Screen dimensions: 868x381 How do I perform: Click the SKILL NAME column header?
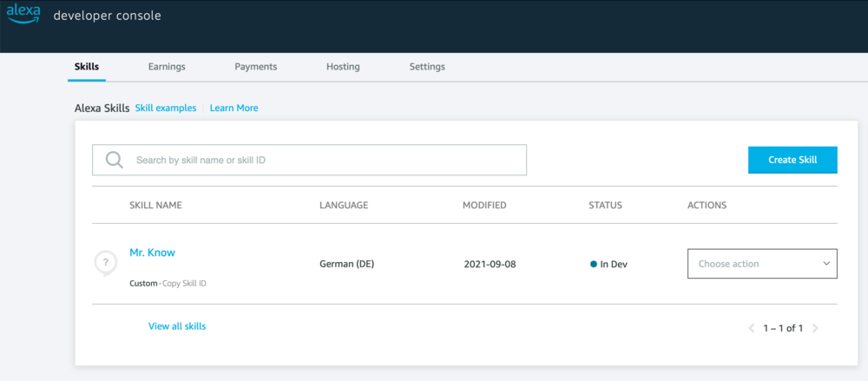pos(155,206)
